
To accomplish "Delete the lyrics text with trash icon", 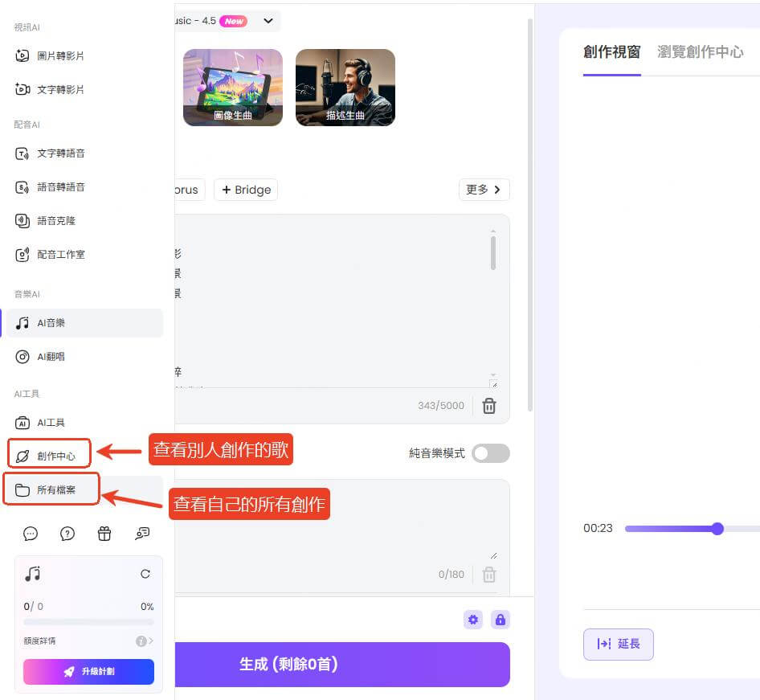I will (489, 406).
